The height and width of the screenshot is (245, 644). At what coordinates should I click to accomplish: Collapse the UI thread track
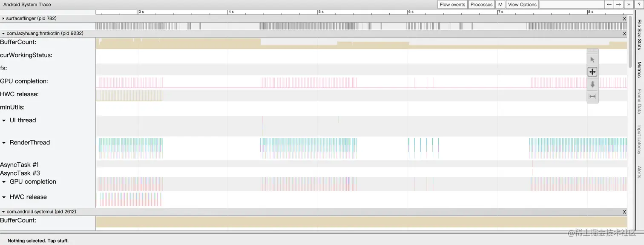pos(4,121)
